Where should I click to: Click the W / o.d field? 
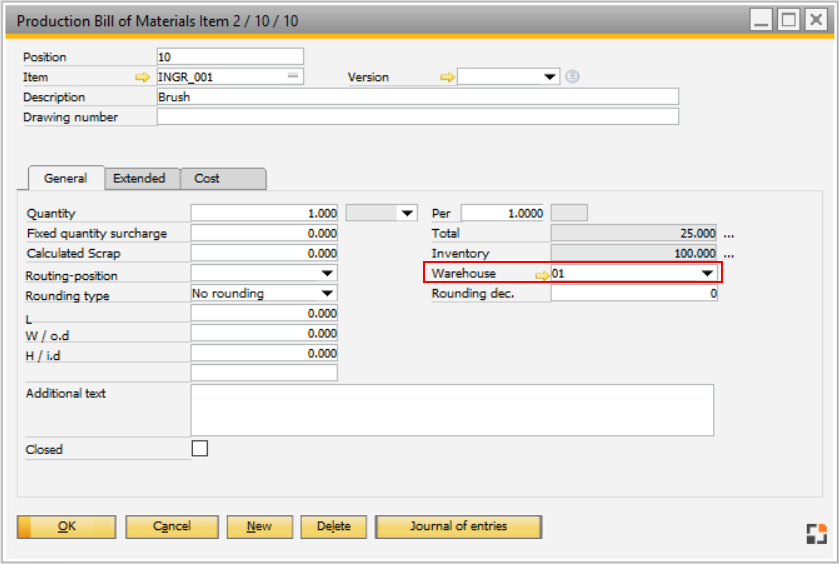pyautogui.click(x=264, y=333)
